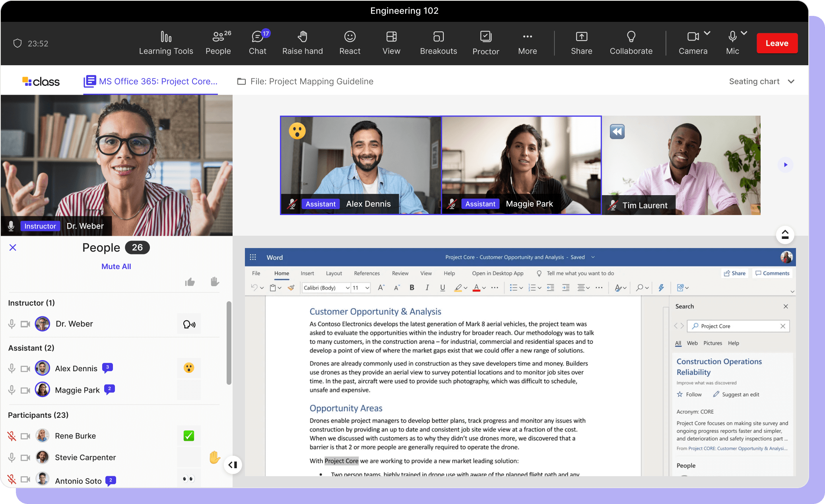
Task: Click the font color red swatch in Word
Action: pos(476,288)
